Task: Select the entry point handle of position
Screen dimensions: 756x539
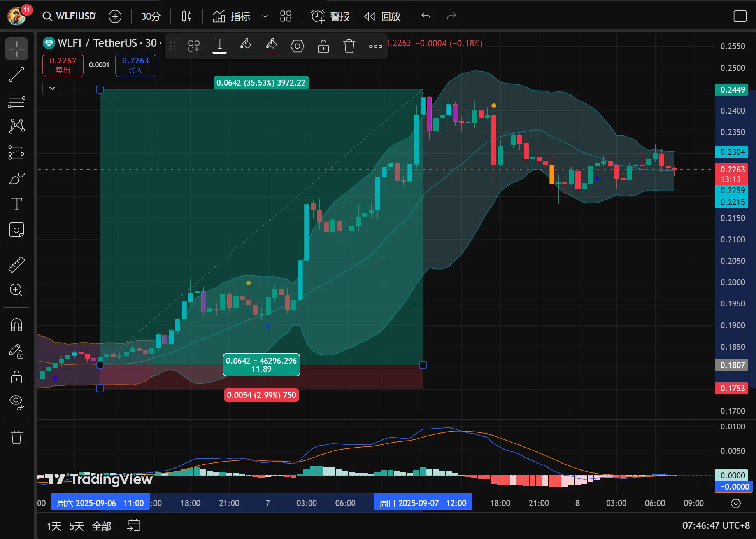Action: pyautogui.click(x=100, y=365)
